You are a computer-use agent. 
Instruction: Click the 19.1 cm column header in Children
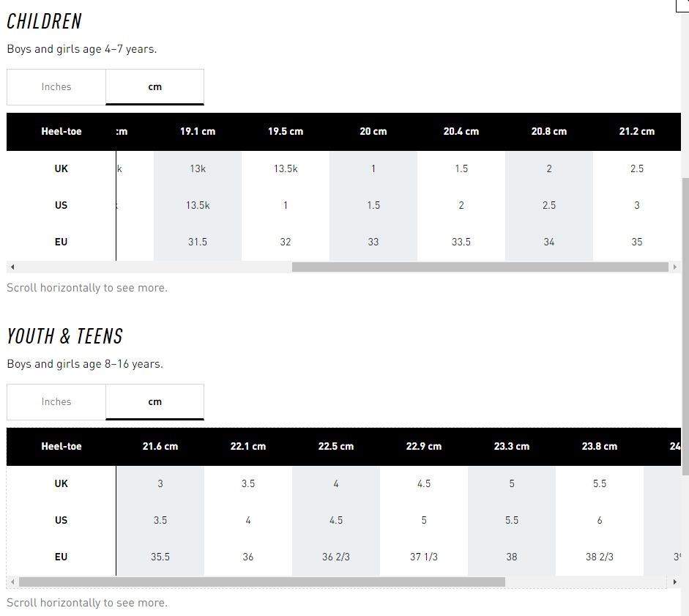(198, 132)
